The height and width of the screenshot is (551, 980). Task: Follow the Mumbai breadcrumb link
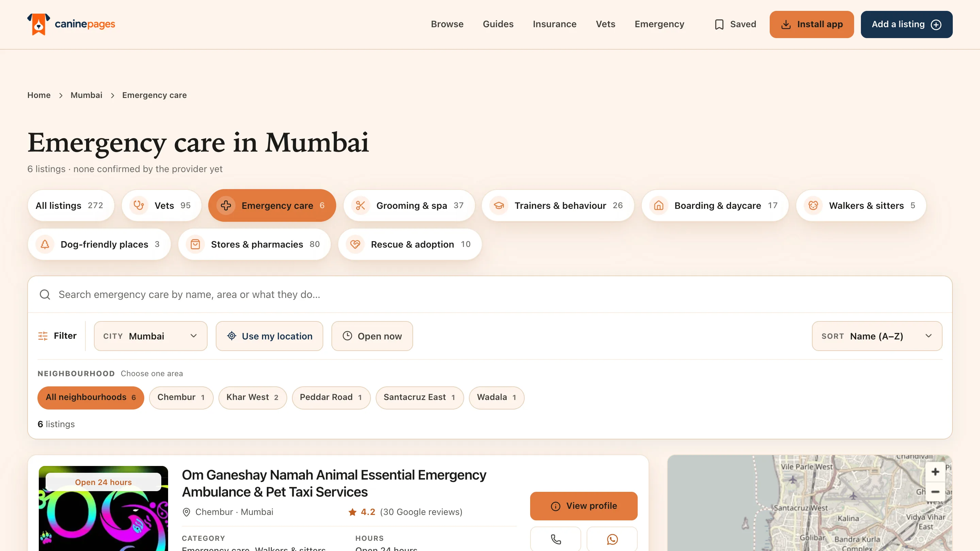click(86, 95)
